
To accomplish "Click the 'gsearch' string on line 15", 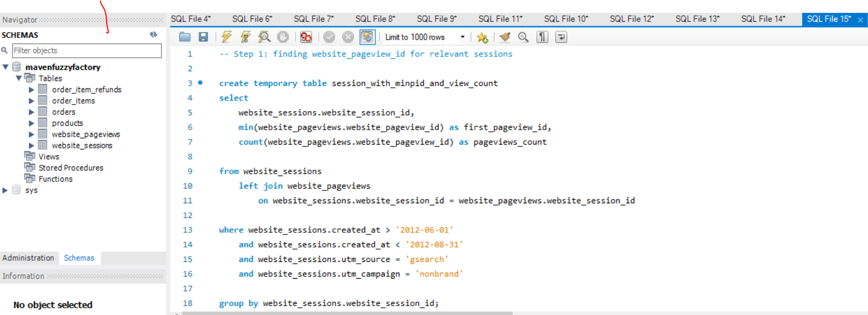I will 427,259.
